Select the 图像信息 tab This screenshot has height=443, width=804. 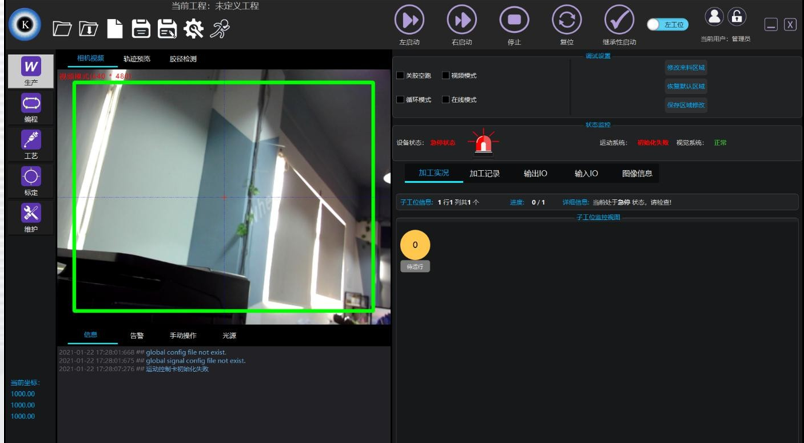coord(637,173)
